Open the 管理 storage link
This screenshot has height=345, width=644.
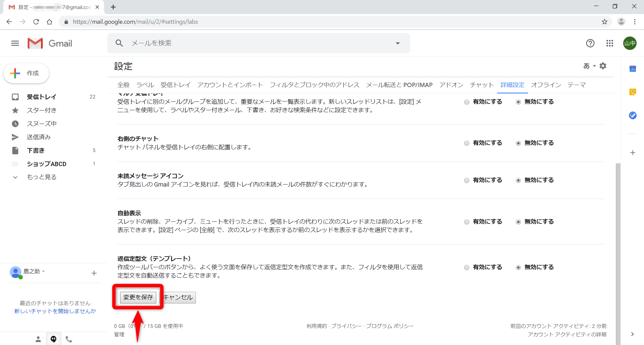tap(119, 334)
